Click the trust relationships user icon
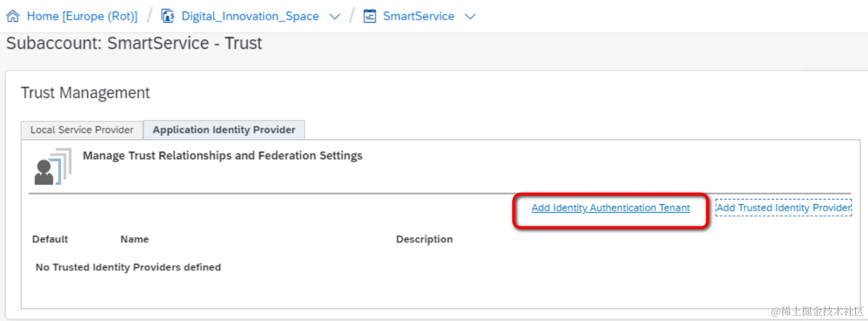Viewport: 868px width, 321px height. 52,166
